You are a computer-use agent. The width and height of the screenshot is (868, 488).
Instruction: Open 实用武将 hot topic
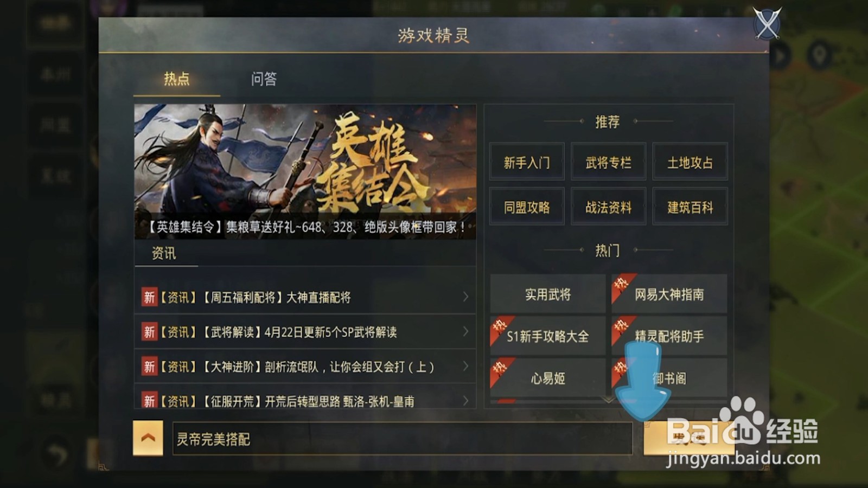[x=547, y=294]
